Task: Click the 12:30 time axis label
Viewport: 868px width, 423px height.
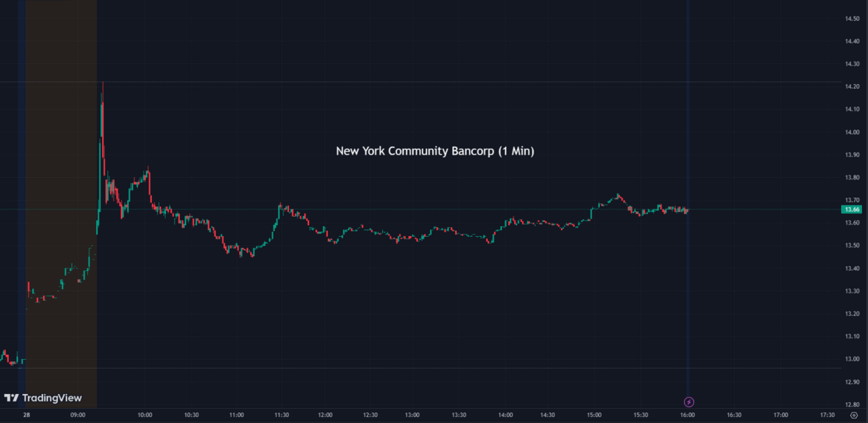Action: tap(370, 415)
